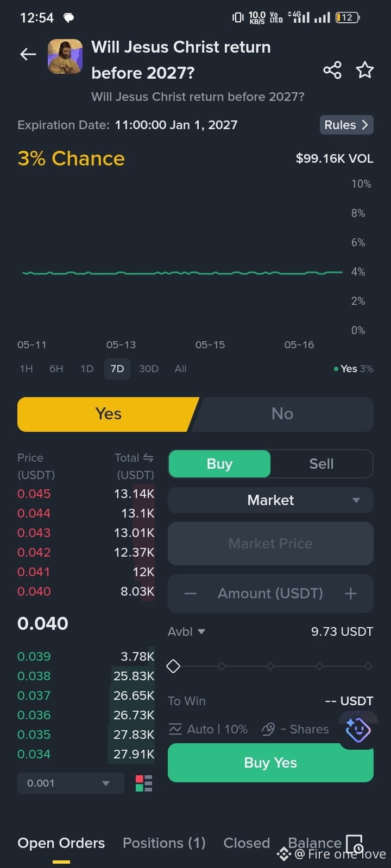The height and width of the screenshot is (868, 391).
Task: Increase amount with plus icon
Action: click(x=351, y=593)
